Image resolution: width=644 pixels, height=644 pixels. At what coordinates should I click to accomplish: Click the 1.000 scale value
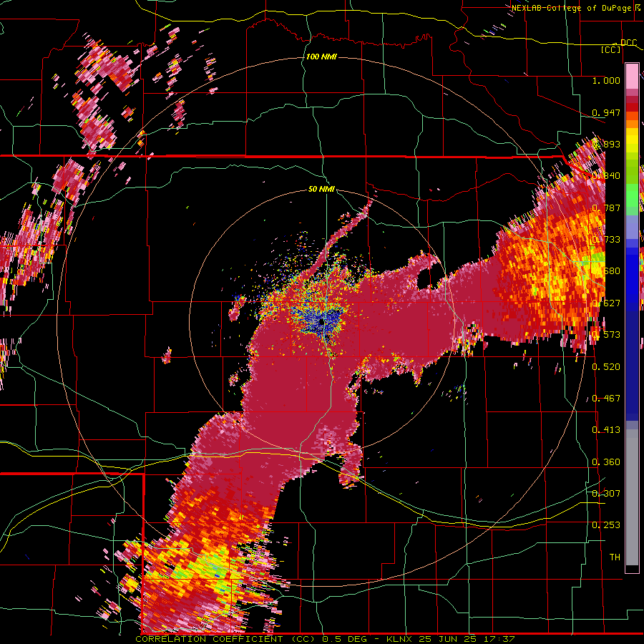606,80
